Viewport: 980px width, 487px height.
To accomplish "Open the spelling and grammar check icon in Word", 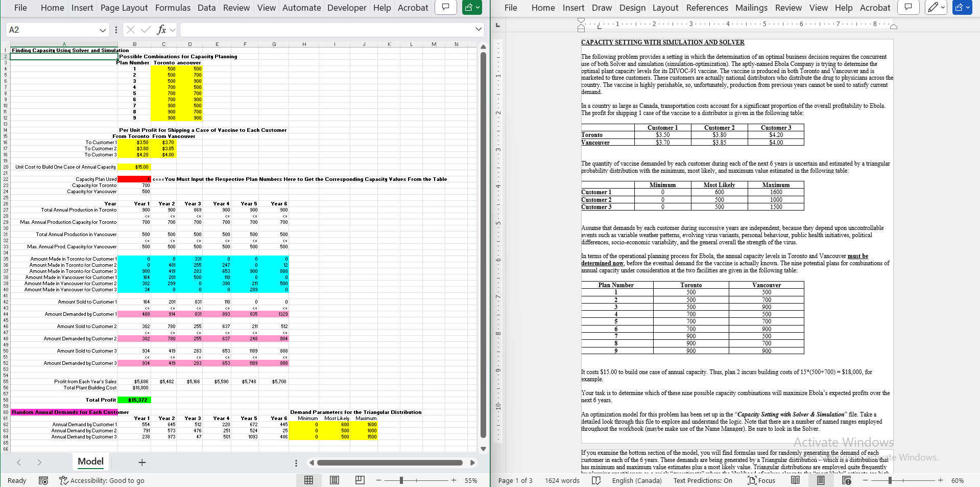I will [596, 480].
